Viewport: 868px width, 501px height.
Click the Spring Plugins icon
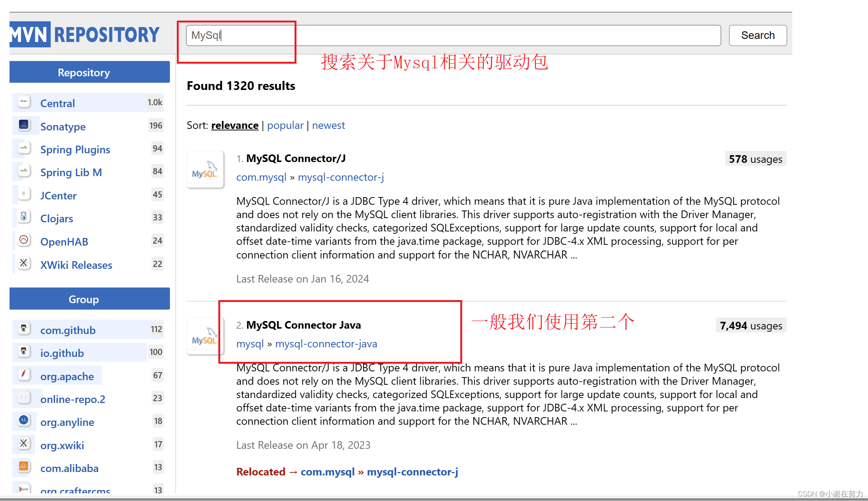[24, 148]
